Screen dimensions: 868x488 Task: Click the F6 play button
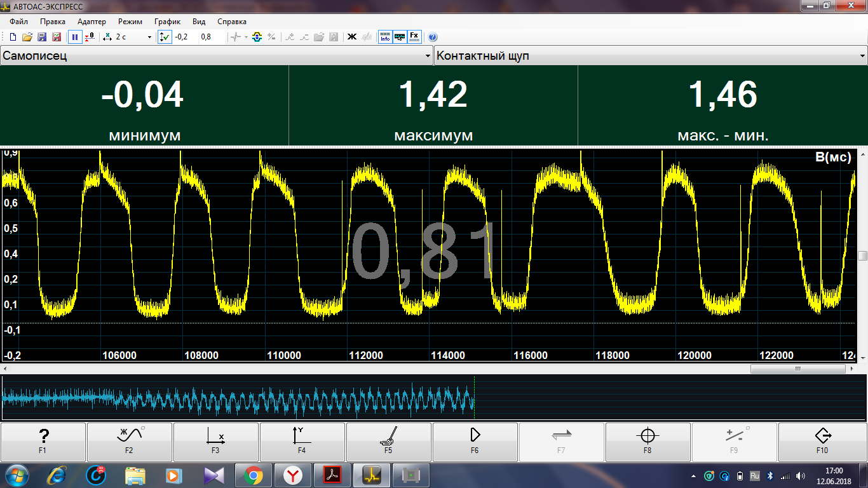[475, 442]
